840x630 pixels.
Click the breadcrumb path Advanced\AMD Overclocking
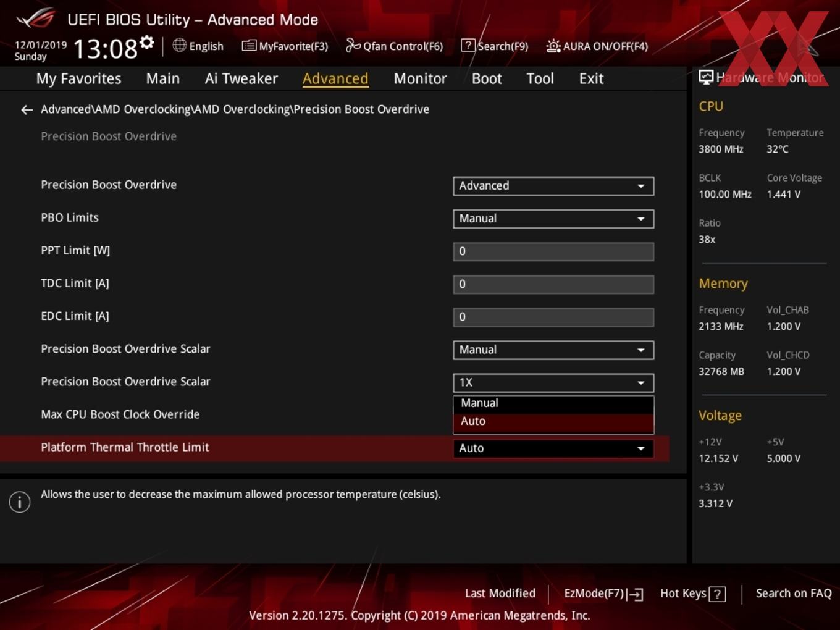pos(235,109)
